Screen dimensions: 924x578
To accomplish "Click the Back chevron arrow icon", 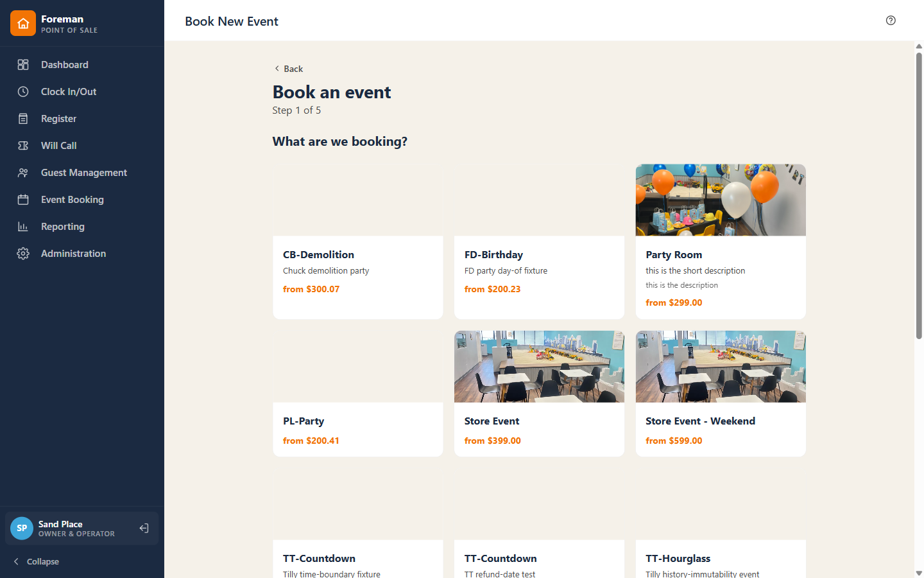I will [x=277, y=69].
